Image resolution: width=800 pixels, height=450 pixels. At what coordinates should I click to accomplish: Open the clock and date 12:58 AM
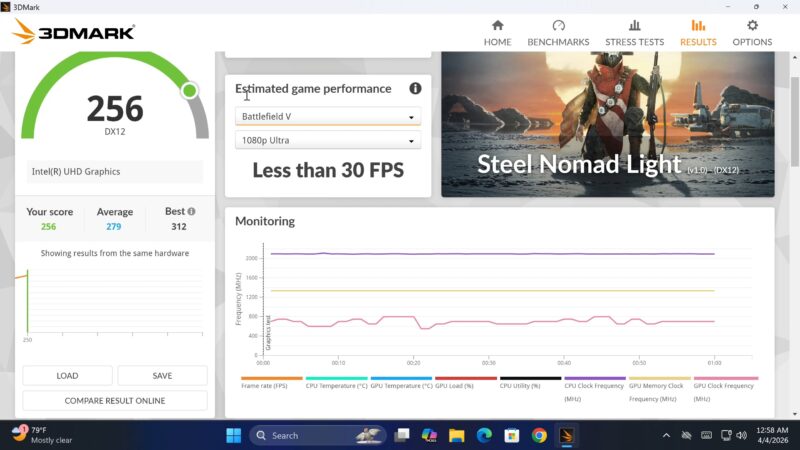[772, 435]
